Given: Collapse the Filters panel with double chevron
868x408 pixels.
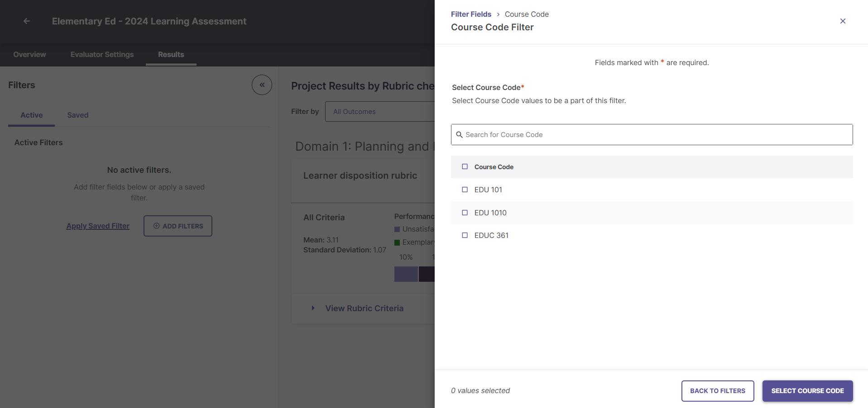Looking at the screenshot, I should point(262,85).
